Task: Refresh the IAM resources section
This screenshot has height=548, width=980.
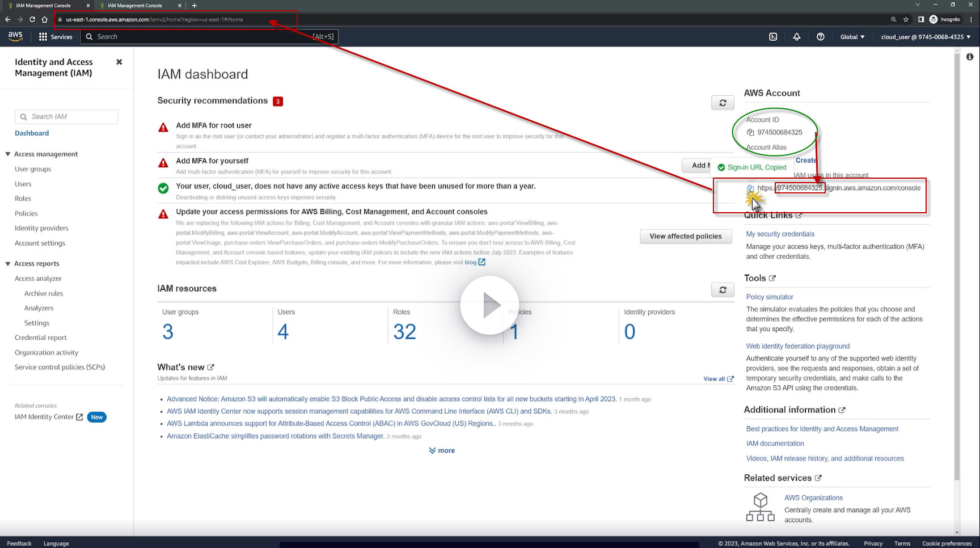Action: pyautogui.click(x=723, y=290)
